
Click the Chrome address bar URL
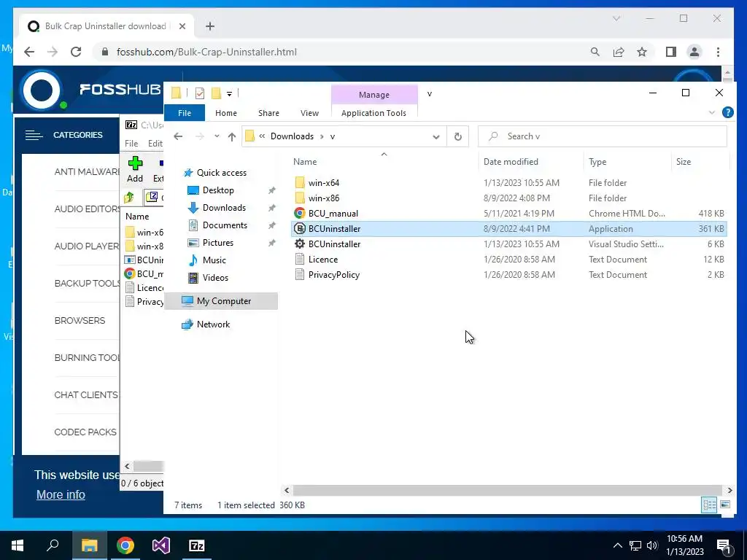coord(206,52)
